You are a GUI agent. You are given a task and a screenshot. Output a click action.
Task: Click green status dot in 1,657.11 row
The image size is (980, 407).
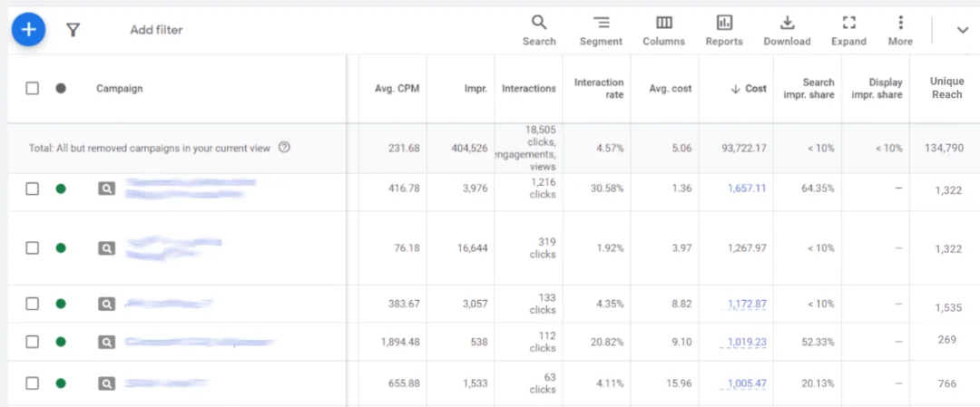(x=61, y=189)
